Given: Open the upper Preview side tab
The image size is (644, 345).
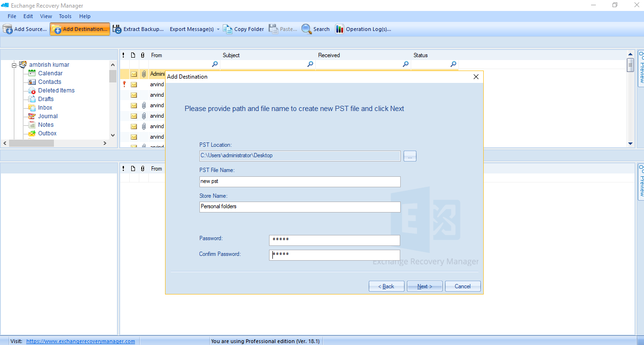Looking at the screenshot, I should click(x=641, y=69).
